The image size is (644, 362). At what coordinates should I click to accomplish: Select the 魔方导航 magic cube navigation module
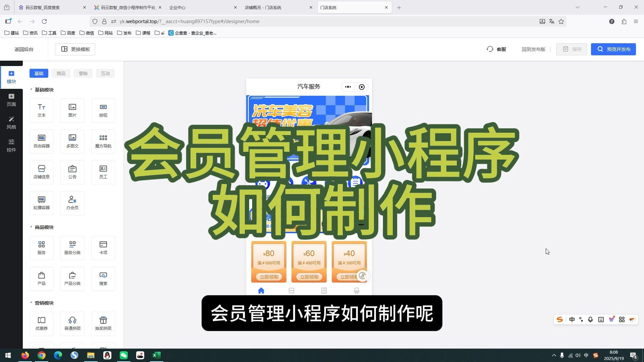[x=103, y=141]
